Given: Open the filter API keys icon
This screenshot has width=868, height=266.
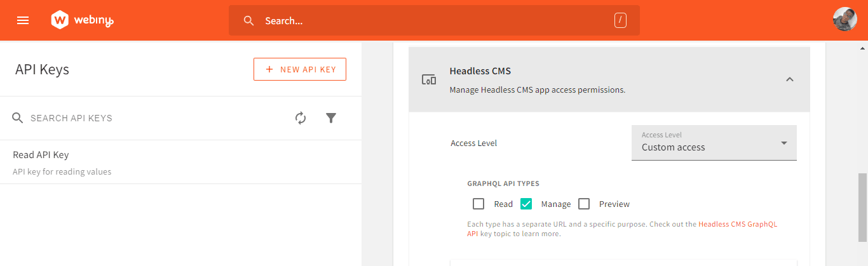Looking at the screenshot, I should tap(331, 118).
